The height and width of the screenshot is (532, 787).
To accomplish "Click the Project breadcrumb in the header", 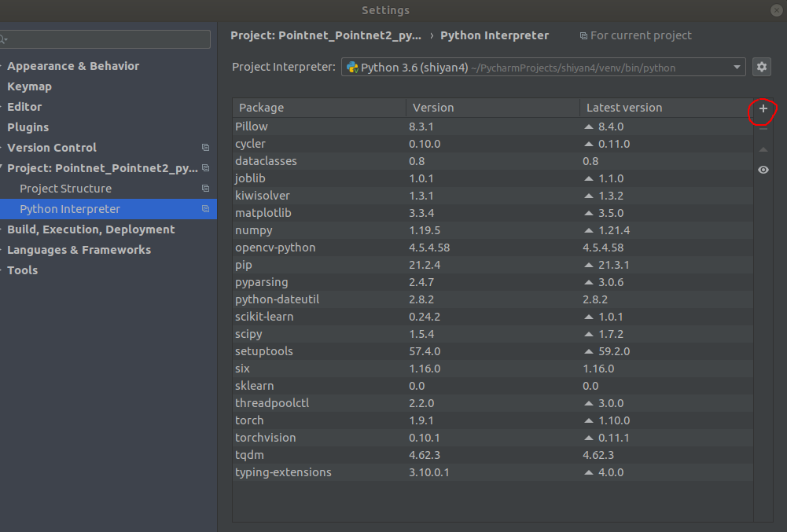I will (x=330, y=35).
